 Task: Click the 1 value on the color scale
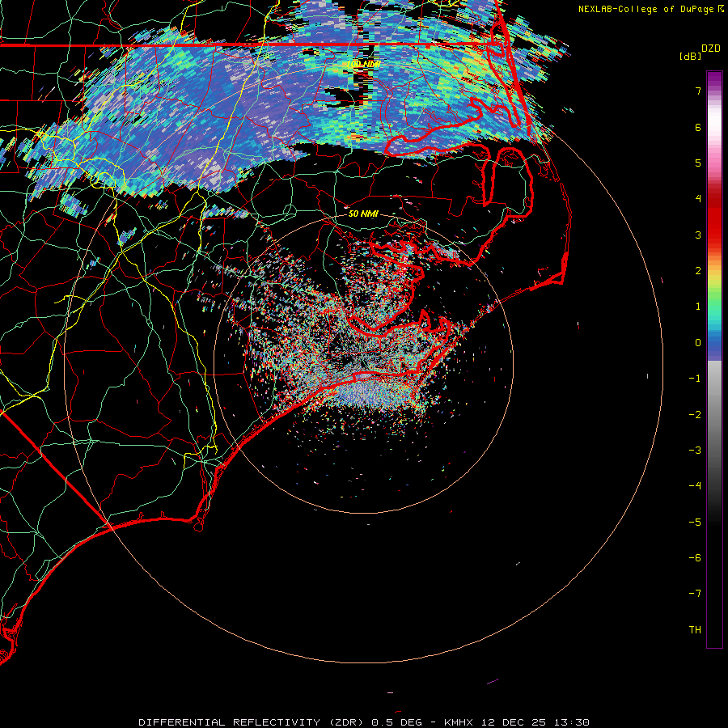tap(698, 307)
